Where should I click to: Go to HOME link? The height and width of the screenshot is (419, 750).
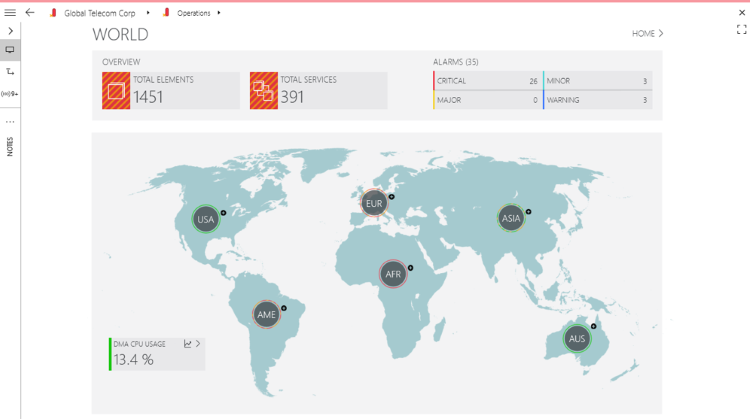coord(647,34)
